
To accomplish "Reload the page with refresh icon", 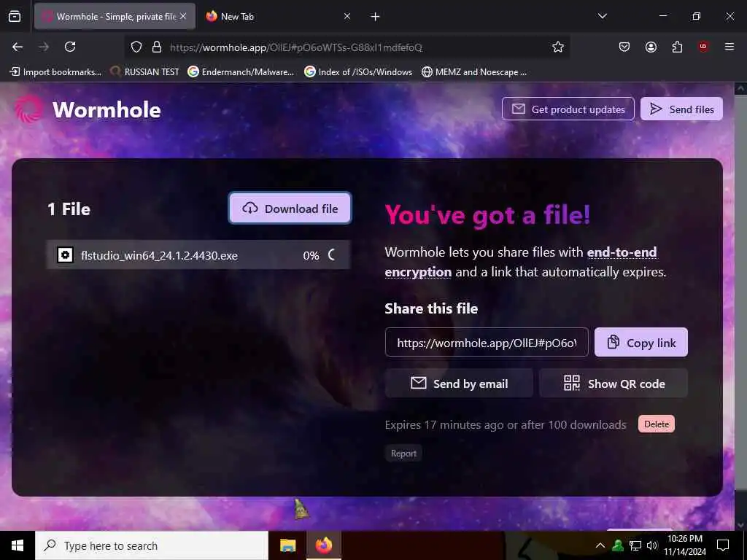I will [70, 47].
